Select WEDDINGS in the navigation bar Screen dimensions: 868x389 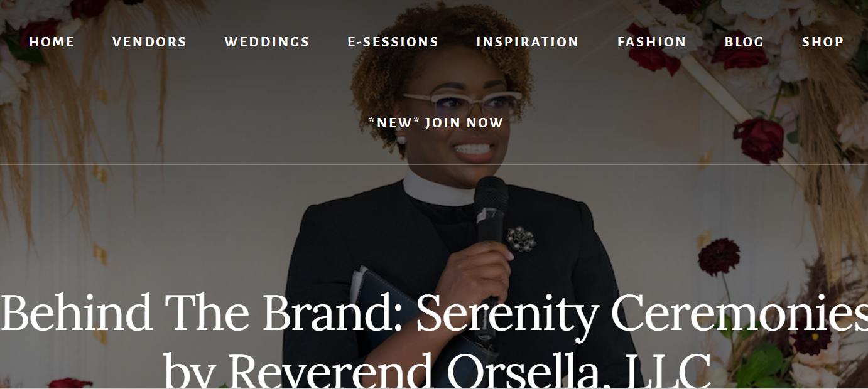point(267,42)
